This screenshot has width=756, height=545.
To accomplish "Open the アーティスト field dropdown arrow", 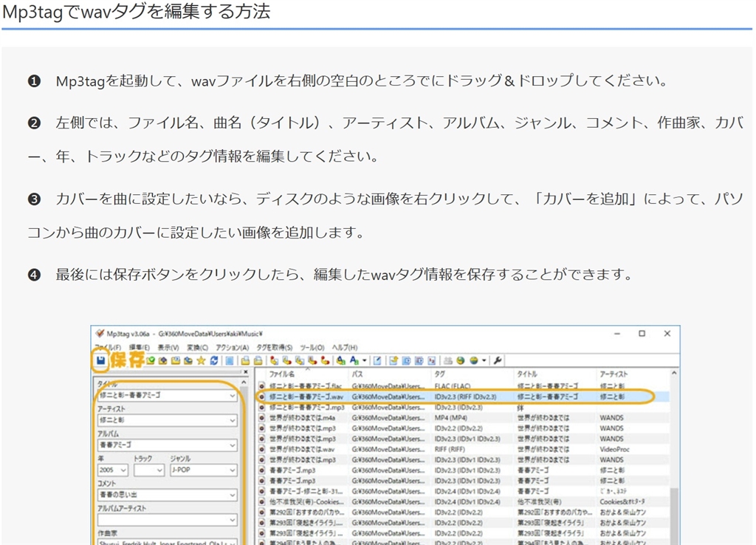I will coord(232,420).
